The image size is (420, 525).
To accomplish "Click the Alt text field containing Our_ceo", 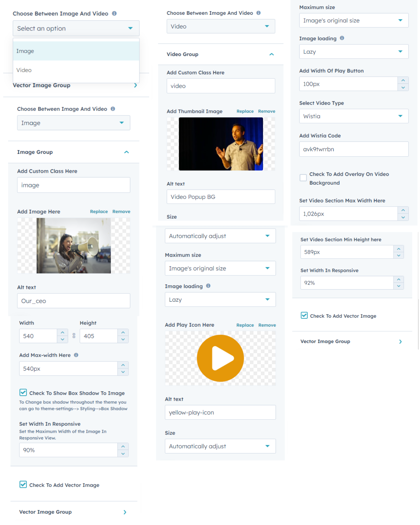I will click(73, 301).
